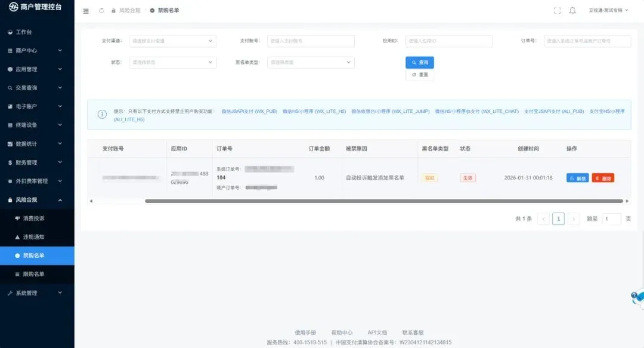
Task: Open 联系客服 footer link
Action: (413, 332)
